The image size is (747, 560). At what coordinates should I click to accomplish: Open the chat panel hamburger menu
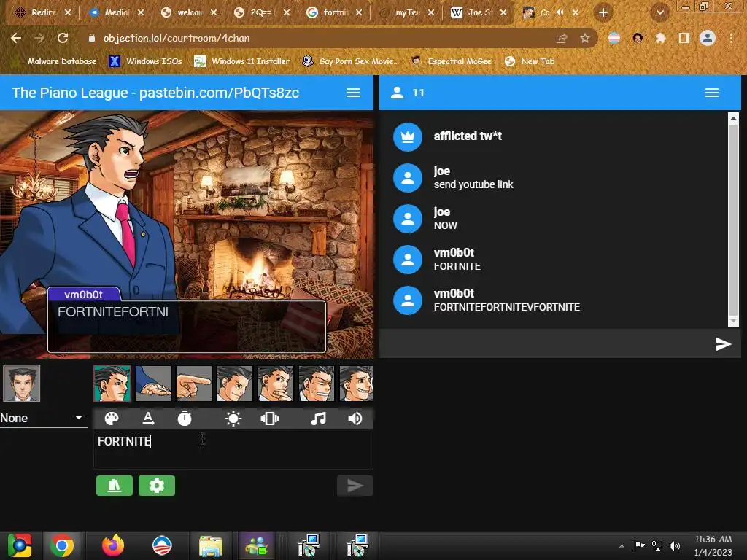tap(712, 93)
